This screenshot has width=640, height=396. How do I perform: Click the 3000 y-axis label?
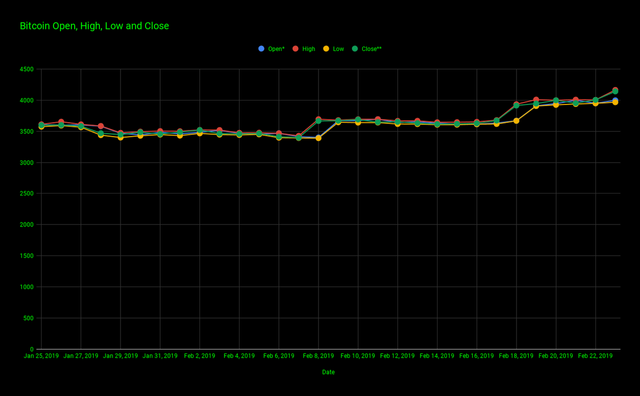(27, 162)
